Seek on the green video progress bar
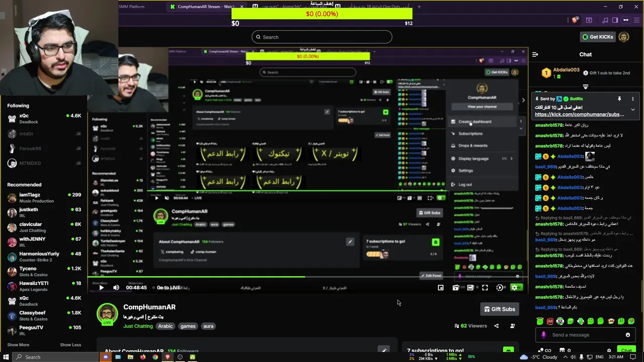 click(307, 277)
